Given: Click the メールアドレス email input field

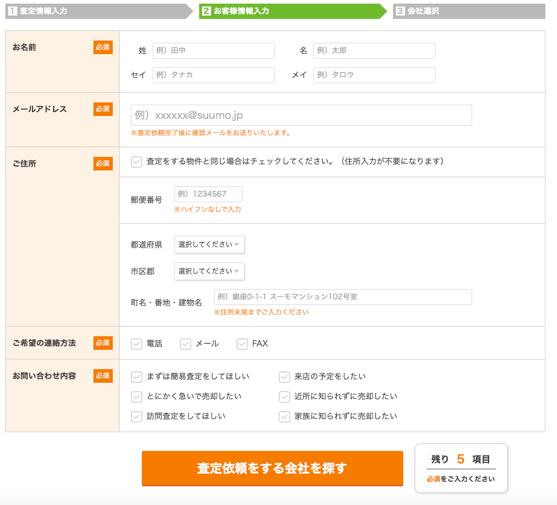Looking at the screenshot, I should pyautogui.click(x=301, y=115).
